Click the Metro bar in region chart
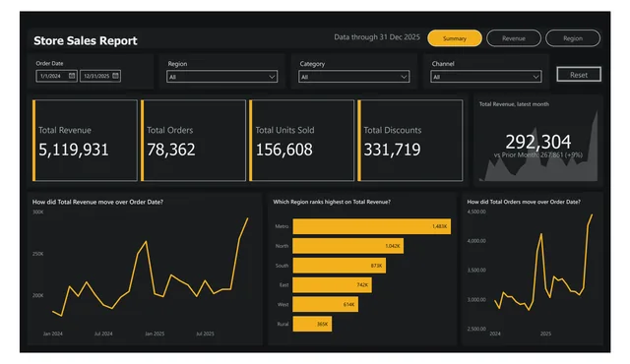630x364 pixels. point(372,226)
